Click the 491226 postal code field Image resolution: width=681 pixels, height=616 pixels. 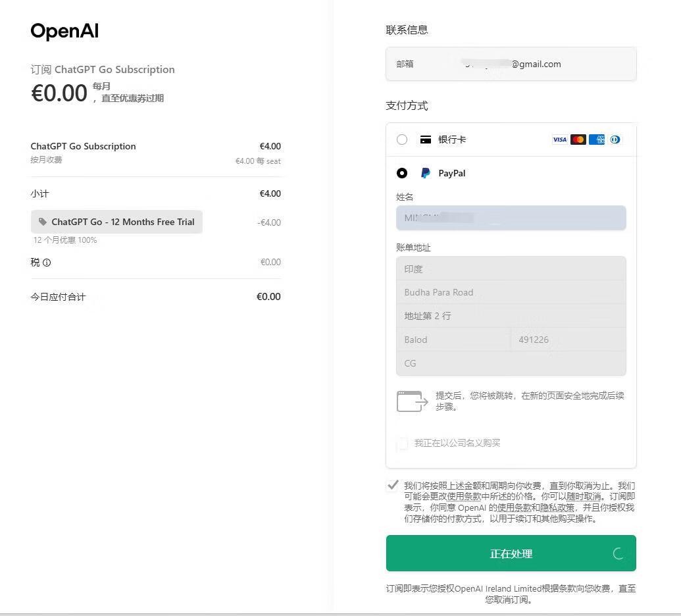click(x=568, y=340)
